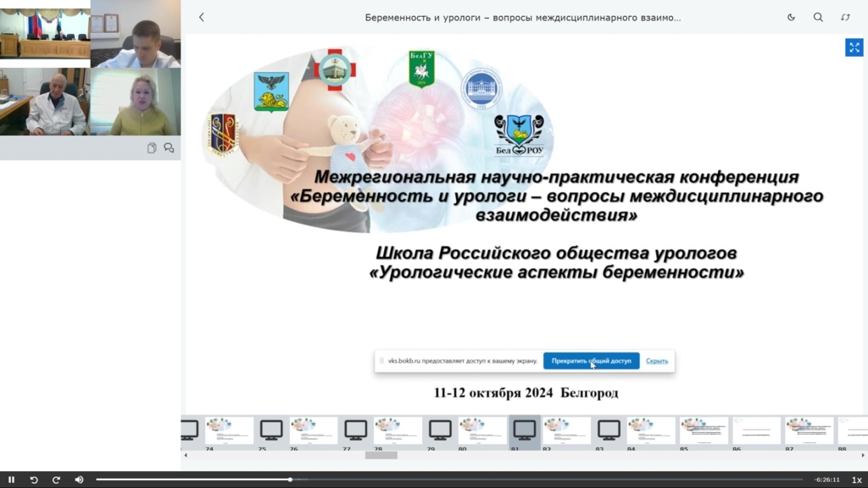Mute the audio with the speaker icon
The image size is (868, 488).
click(x=79, y=480)
